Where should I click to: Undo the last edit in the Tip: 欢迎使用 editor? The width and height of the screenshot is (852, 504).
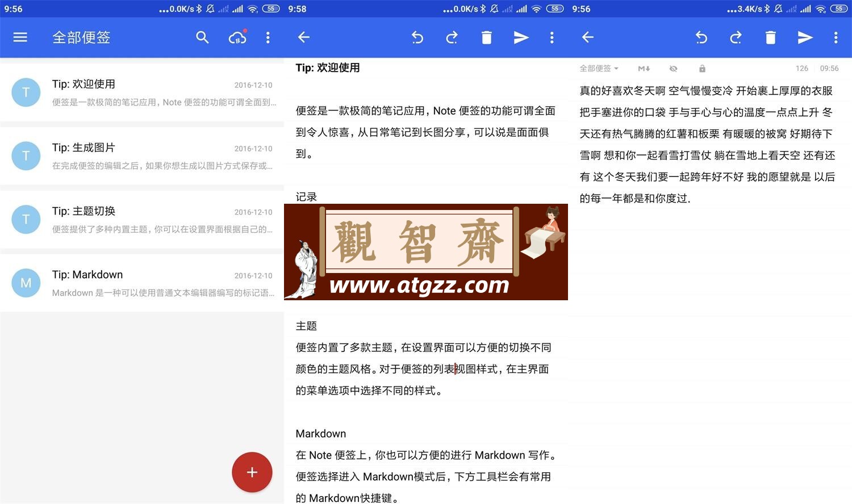click(417, 37)
